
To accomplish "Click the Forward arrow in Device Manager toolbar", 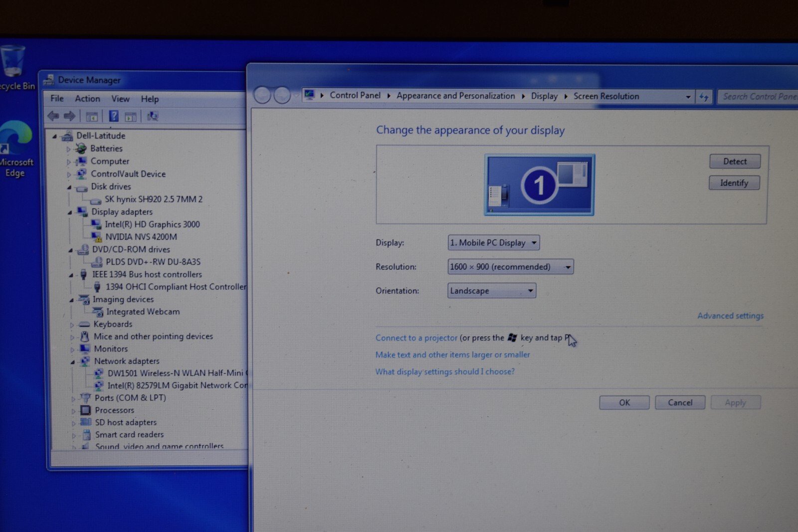I will point(69,116).
